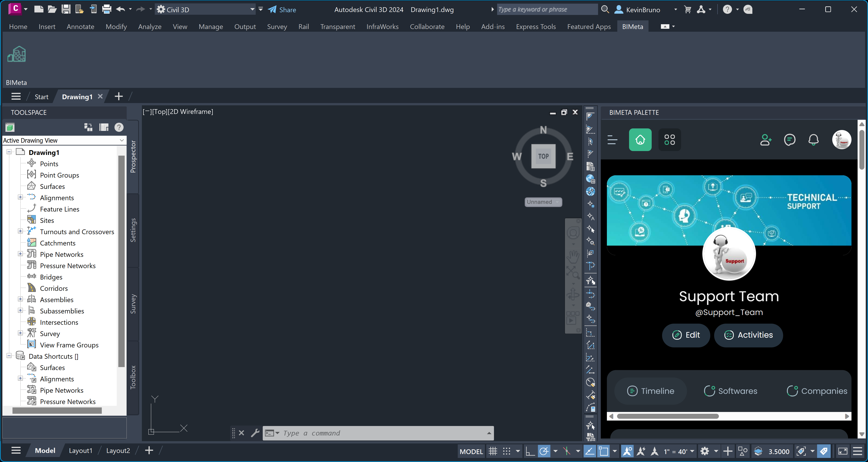This screenshot has width=868, height=462.
Task: Collapse the Data Shortcuts tree node
Action: [x=9, y=356]
